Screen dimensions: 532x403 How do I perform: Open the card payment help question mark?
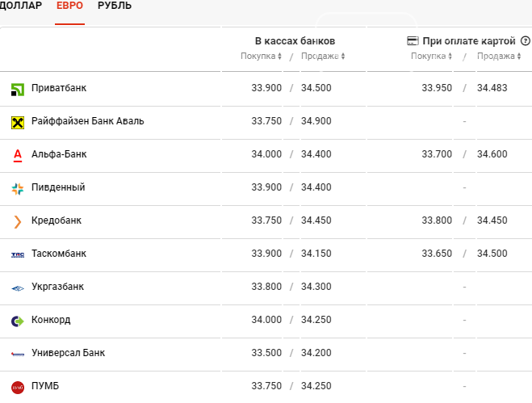526,40
